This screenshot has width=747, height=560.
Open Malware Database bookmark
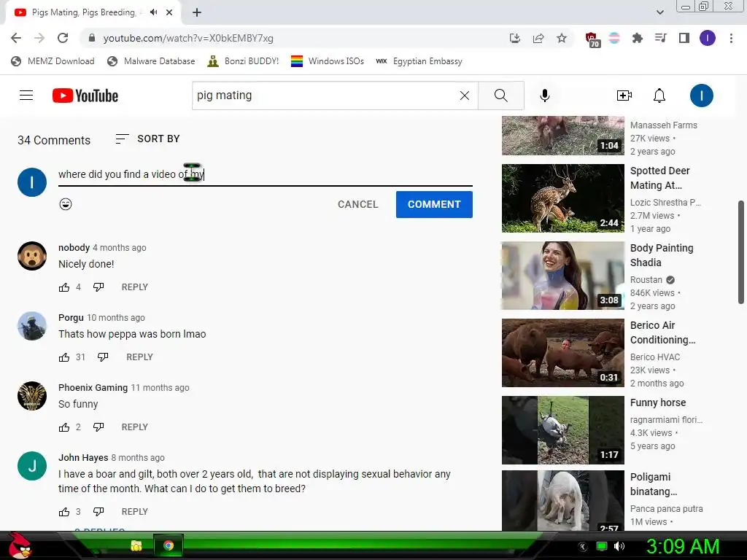151,61
